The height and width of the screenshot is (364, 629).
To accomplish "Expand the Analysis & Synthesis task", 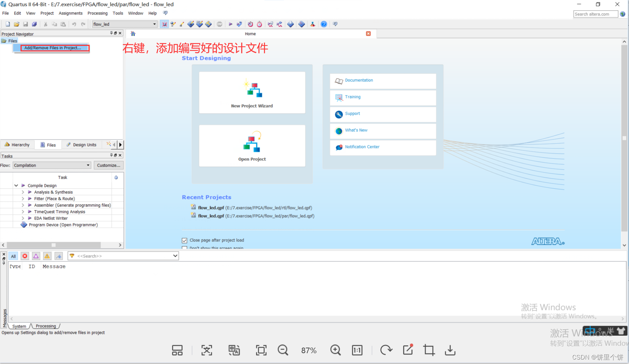I will (x=23, y=192).
